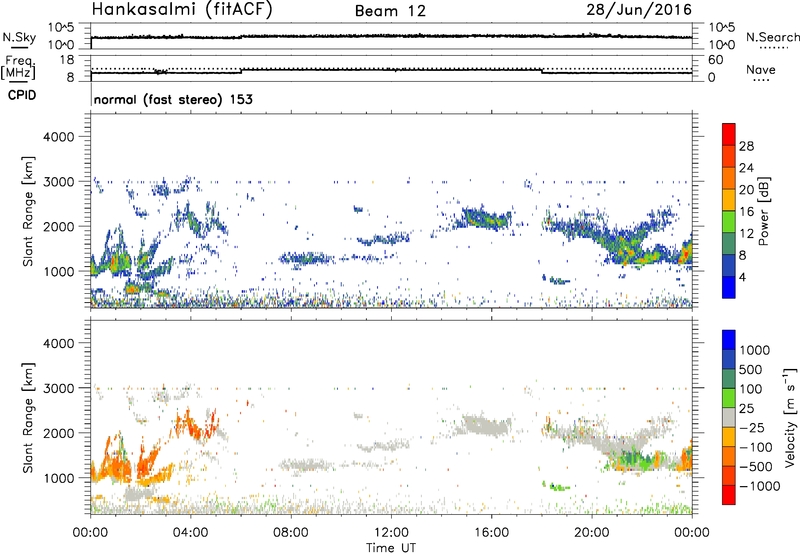Click the date 28/Jun/2016
Viewport: 800px width, 554px height.
(639, 10)
